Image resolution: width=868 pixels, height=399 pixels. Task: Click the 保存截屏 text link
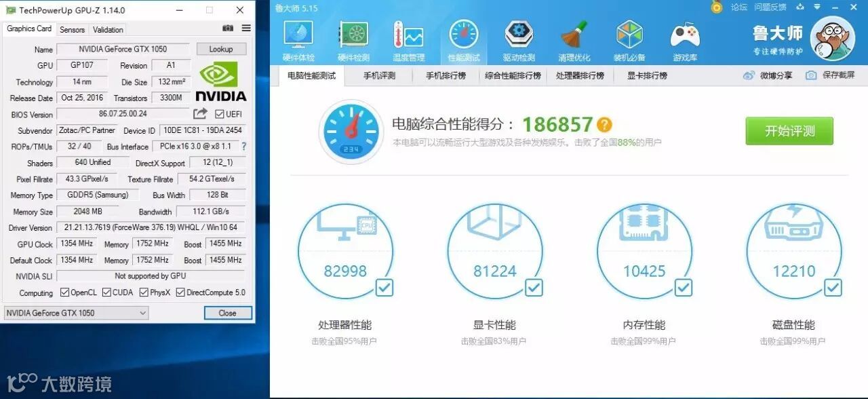point(839,75)
